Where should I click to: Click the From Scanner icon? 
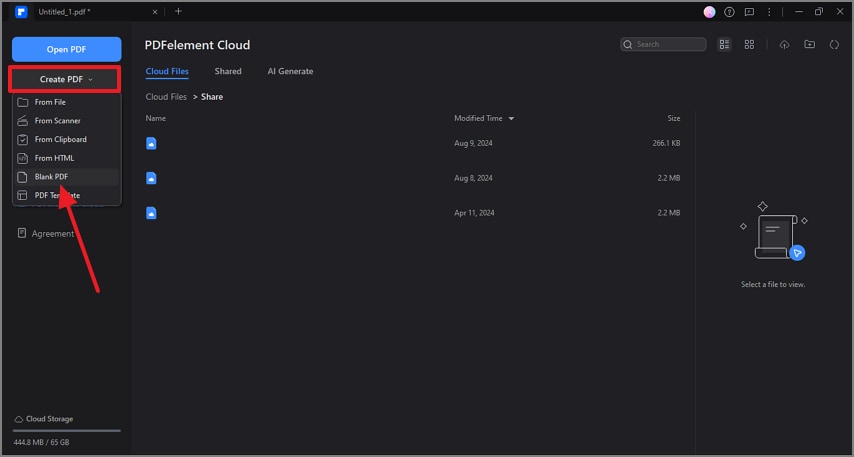[x=22, y=120]
